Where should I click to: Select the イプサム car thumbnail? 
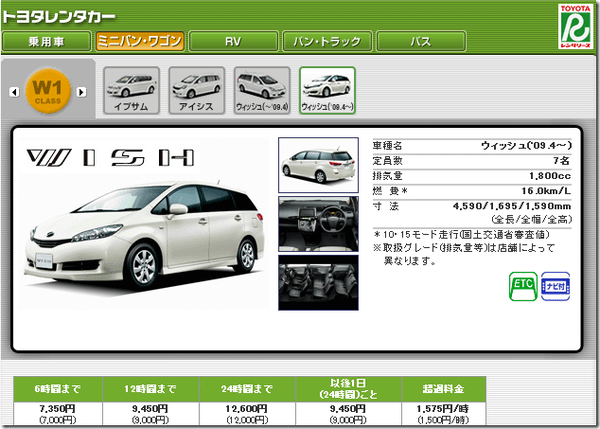(x=131, y=91)
